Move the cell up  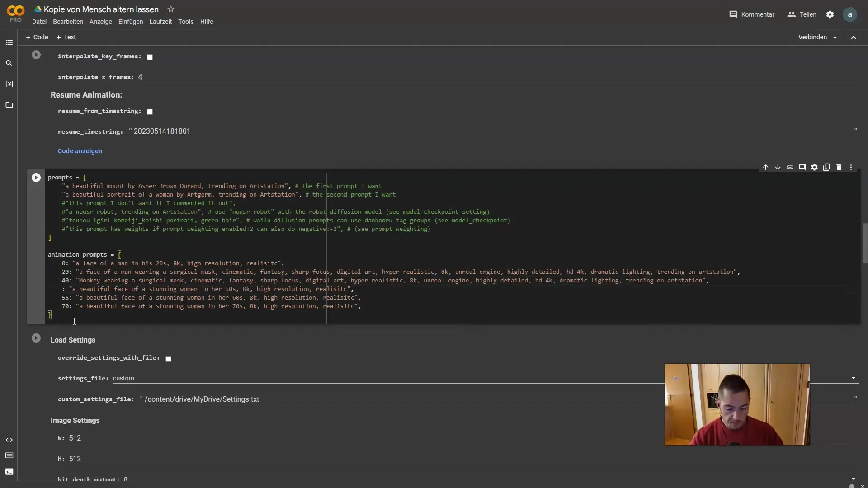point(765,167)
